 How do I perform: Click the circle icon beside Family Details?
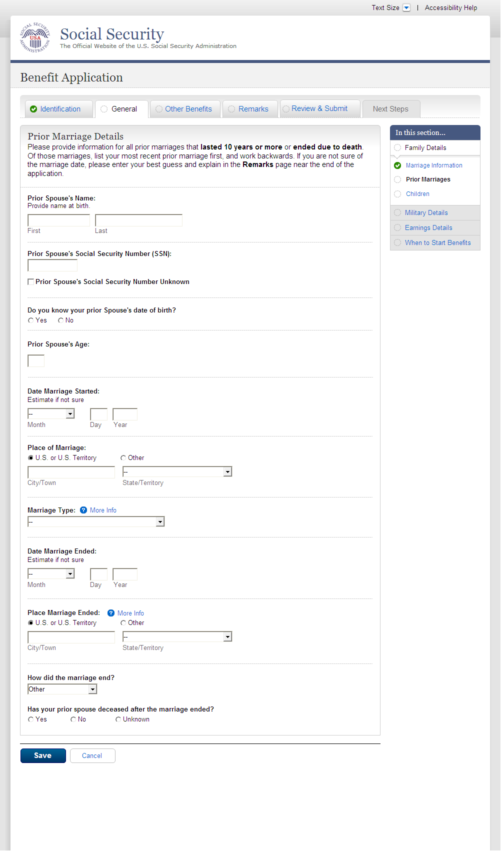397,148
